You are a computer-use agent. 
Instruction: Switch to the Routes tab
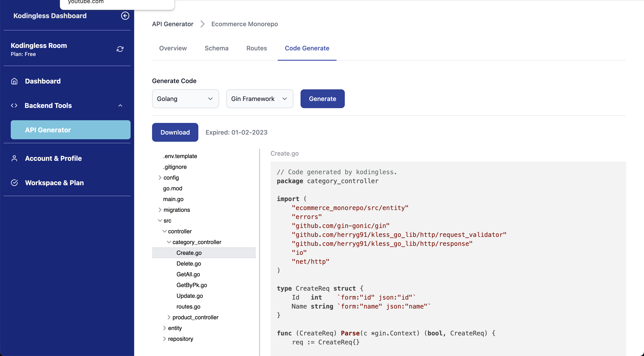point(256,48)
